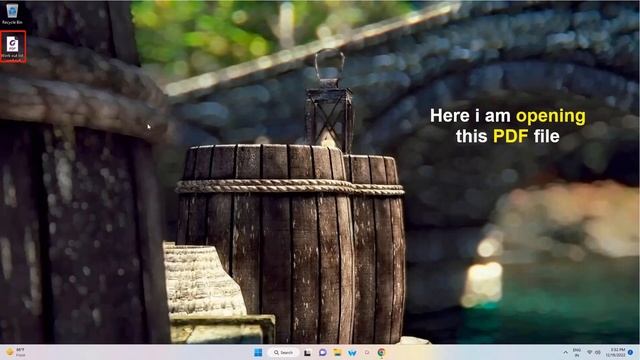The image size is (640, 360).
Task: Open File Explorer from the taskbar
Action: pos(337,352)
